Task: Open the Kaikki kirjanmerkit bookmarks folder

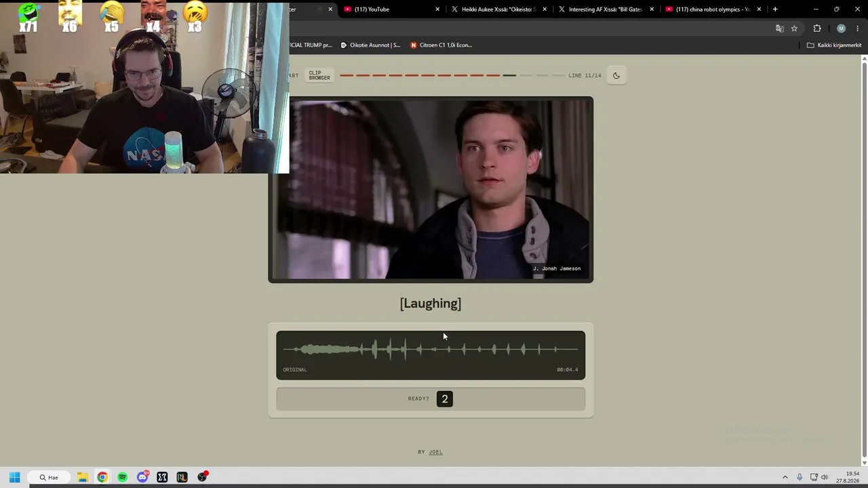Action: tap(834, 45)
